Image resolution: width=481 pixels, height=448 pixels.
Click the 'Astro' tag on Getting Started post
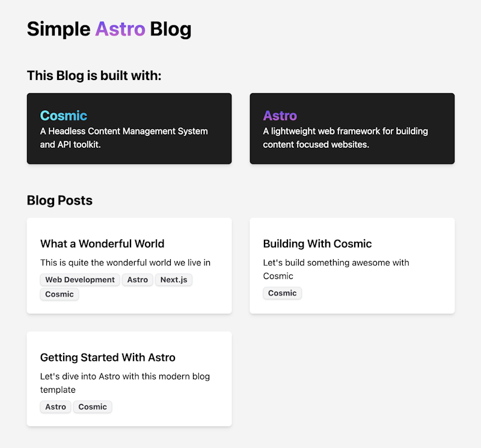point(55,407)
